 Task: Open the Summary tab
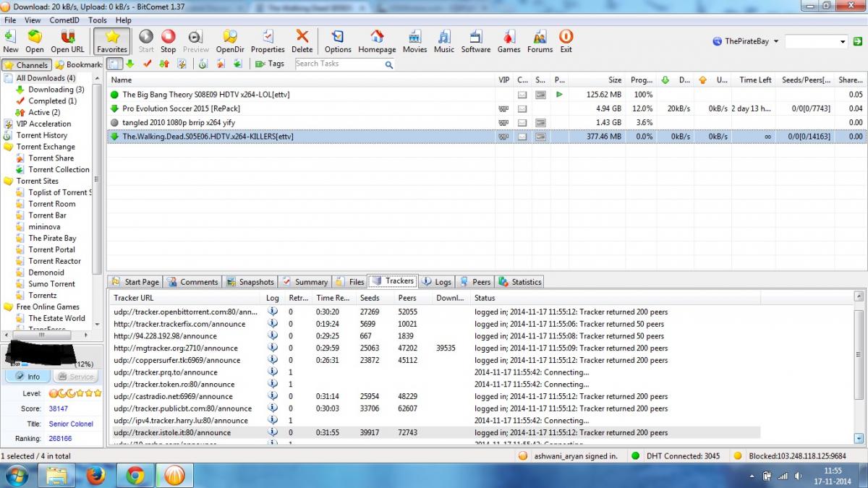coord(305,282)
